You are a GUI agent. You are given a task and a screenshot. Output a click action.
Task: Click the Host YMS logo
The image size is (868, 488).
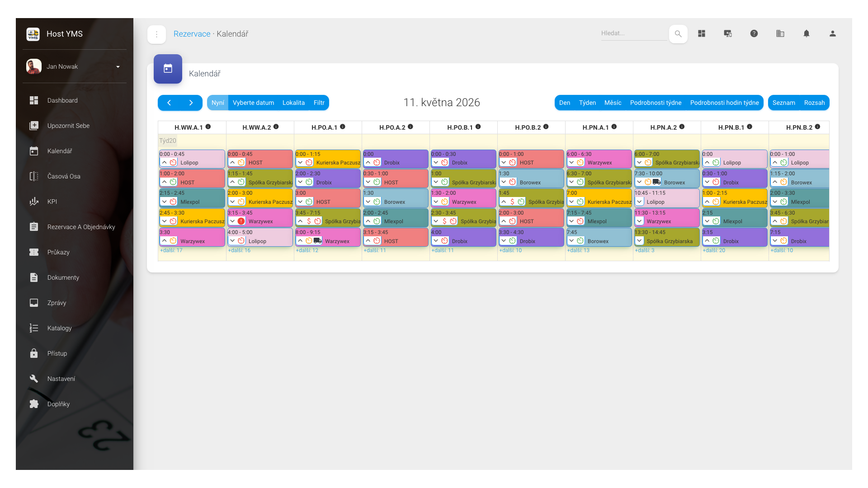pyautogui.click(x=33, y=34)
